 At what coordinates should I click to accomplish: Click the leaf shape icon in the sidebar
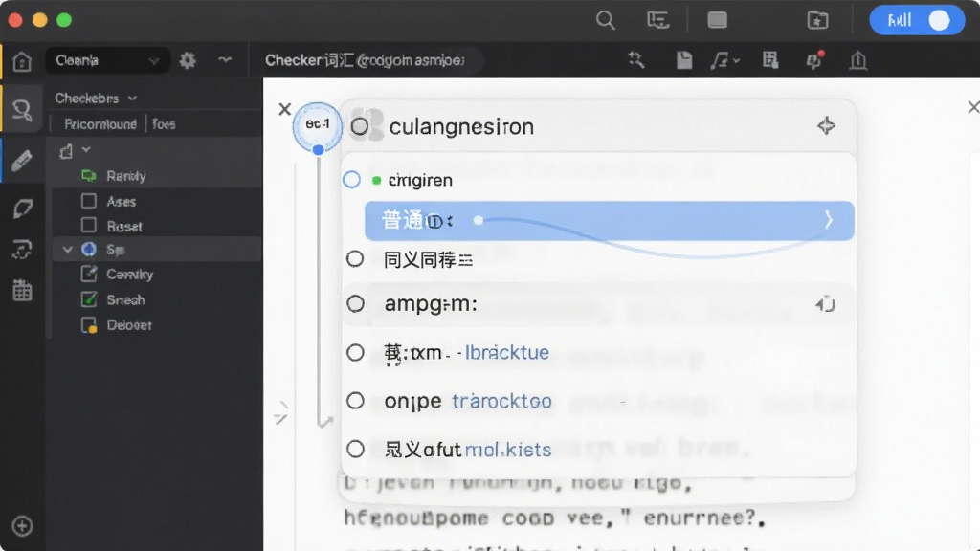point(22,208)
